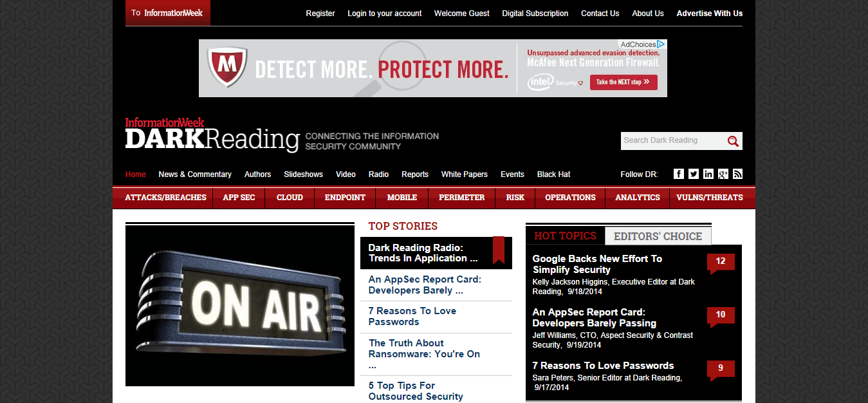Open the Video page

[x=346, y=174]
